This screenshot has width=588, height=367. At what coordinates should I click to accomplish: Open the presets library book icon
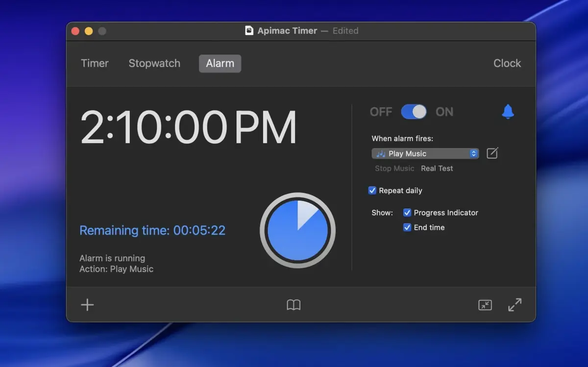click(x=294, y=304)
